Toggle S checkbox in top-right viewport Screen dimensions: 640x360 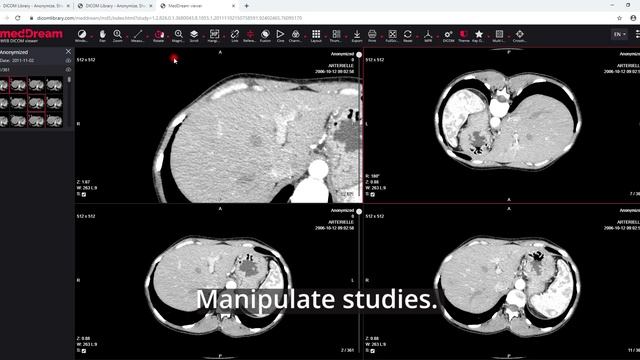tap(372, 195)
